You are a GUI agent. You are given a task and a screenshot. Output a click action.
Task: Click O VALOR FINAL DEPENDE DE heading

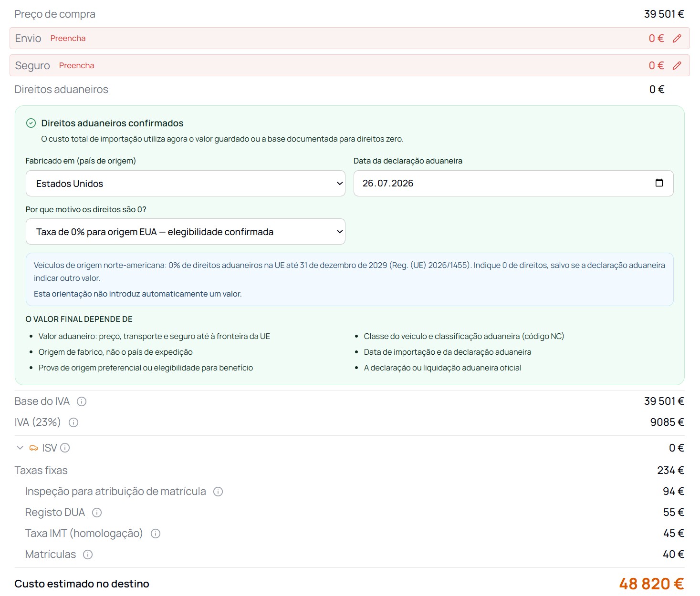[79, 319]
